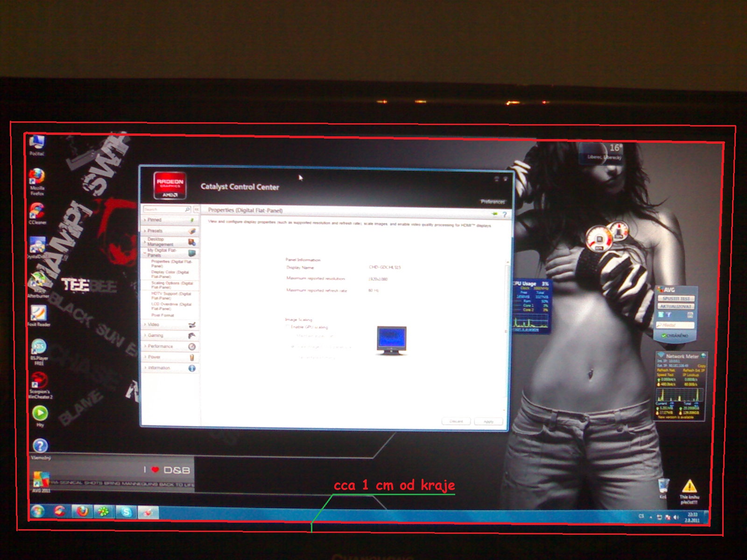
Task: Click the AVG gadget search field
Action: coord(675,324)
